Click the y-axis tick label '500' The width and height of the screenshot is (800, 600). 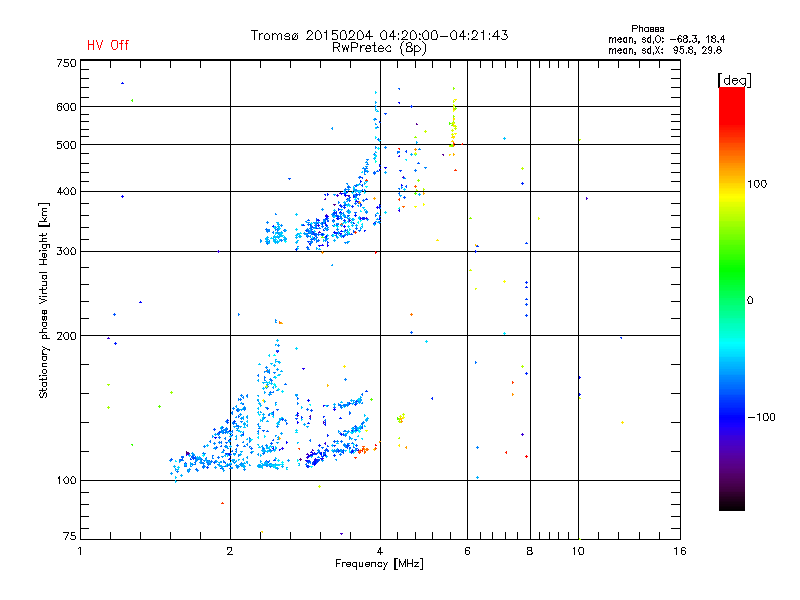point(66,145)
